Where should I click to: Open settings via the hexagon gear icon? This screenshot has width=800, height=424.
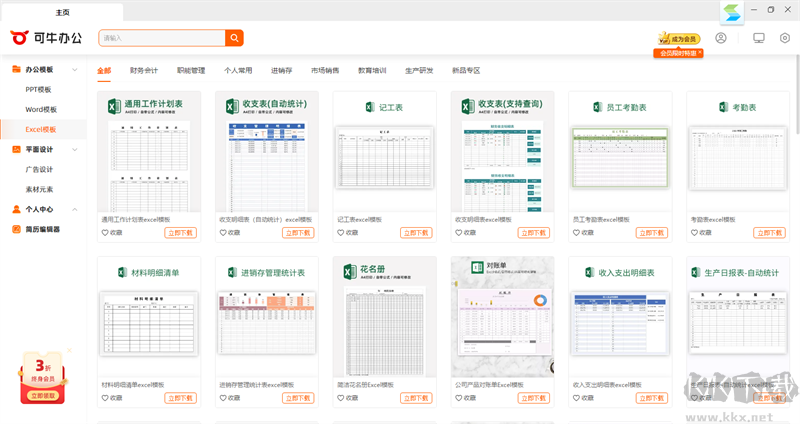coord(785,38)
